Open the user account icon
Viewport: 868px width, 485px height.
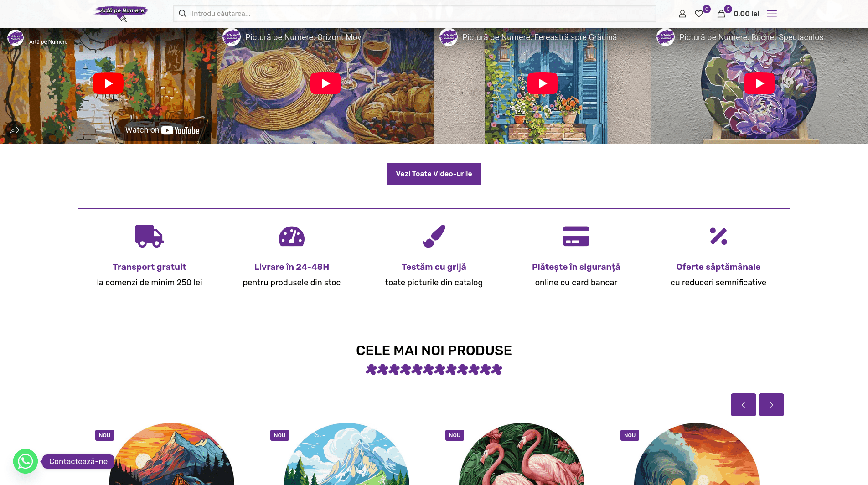pos(682,14)
